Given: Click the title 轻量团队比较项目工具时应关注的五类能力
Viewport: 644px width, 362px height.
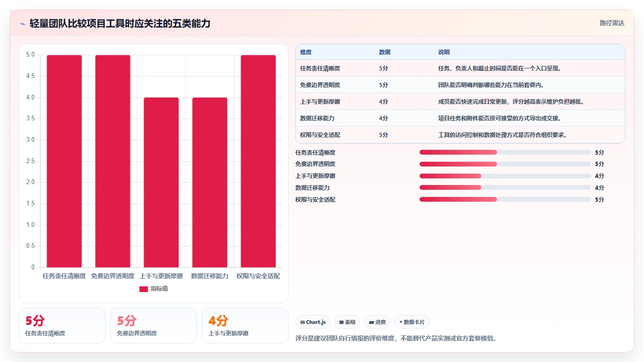Looking at the screenshot, I should click(120, 23).
